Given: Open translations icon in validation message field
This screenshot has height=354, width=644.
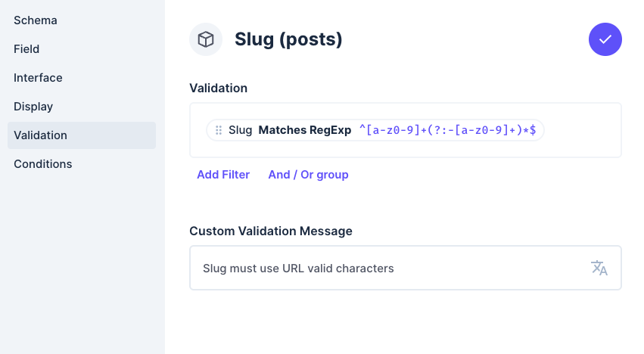Looking at the screenshot, I should (x=599, y=268).
